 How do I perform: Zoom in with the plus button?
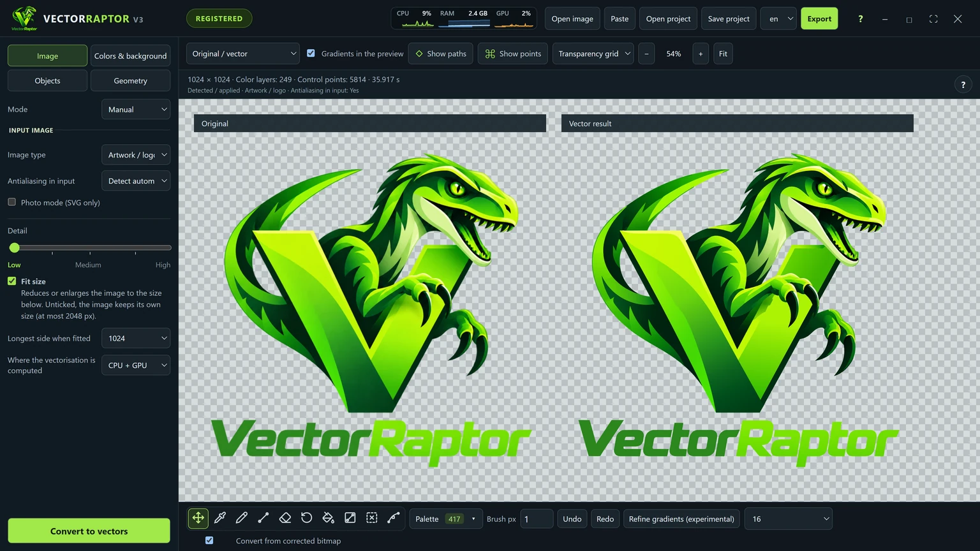[701, 54]
